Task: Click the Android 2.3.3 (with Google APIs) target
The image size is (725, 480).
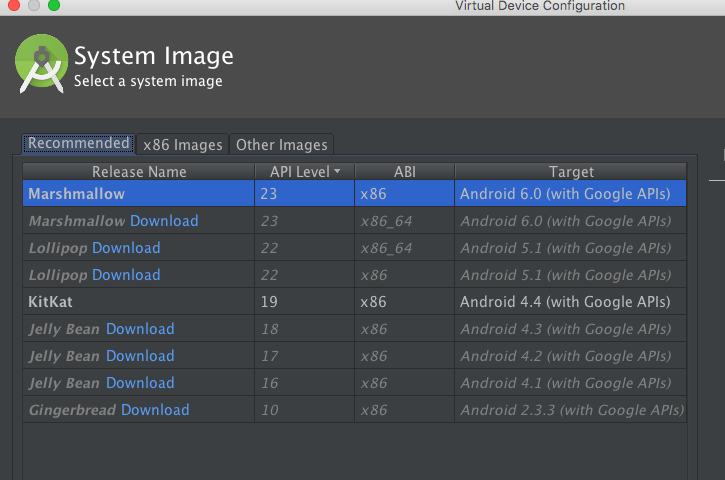Action: click(572, 410)
